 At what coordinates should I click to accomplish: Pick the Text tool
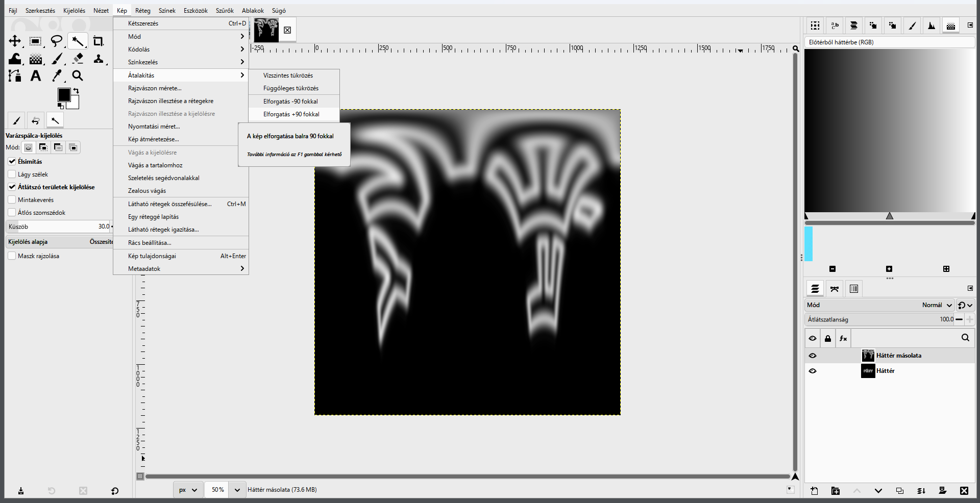[x=36, y=76]
